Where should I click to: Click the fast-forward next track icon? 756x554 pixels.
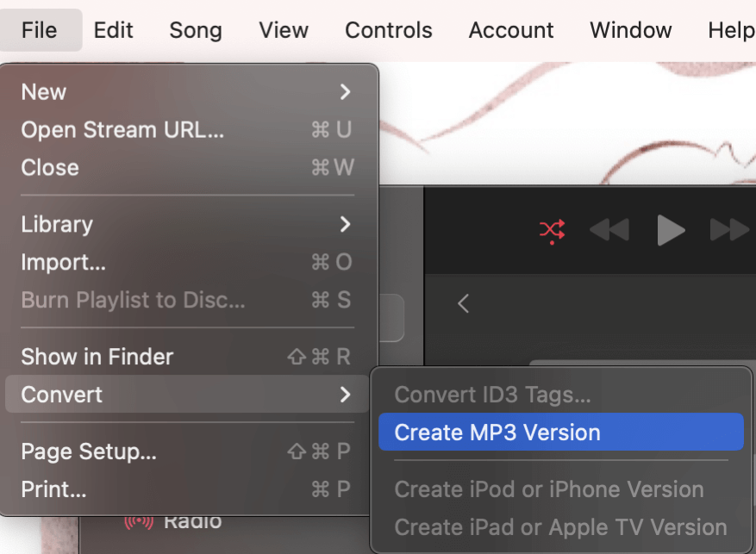(729, 230)
